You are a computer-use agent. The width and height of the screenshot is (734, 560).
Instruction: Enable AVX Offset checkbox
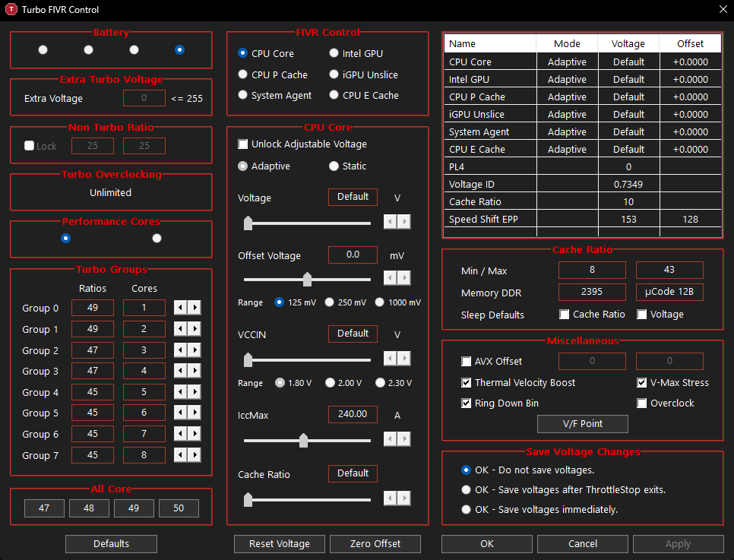(467, 361)
